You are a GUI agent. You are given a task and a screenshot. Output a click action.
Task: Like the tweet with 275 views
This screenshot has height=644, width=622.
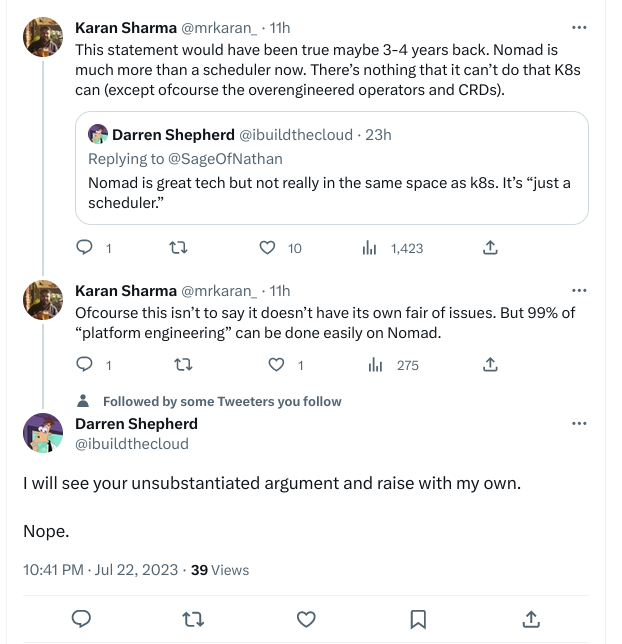point(276,365)
